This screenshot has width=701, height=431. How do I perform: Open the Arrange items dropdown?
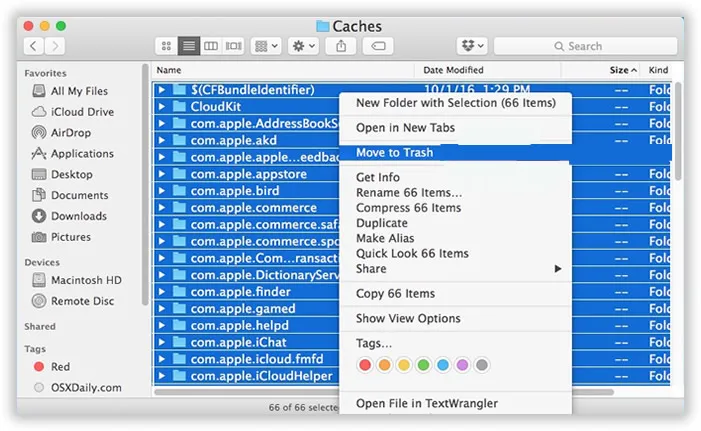pos(266,46)
